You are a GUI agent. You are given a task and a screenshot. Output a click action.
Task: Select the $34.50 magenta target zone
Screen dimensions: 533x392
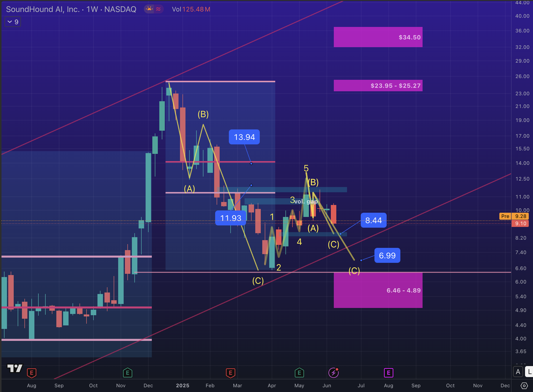pos(378,37)
